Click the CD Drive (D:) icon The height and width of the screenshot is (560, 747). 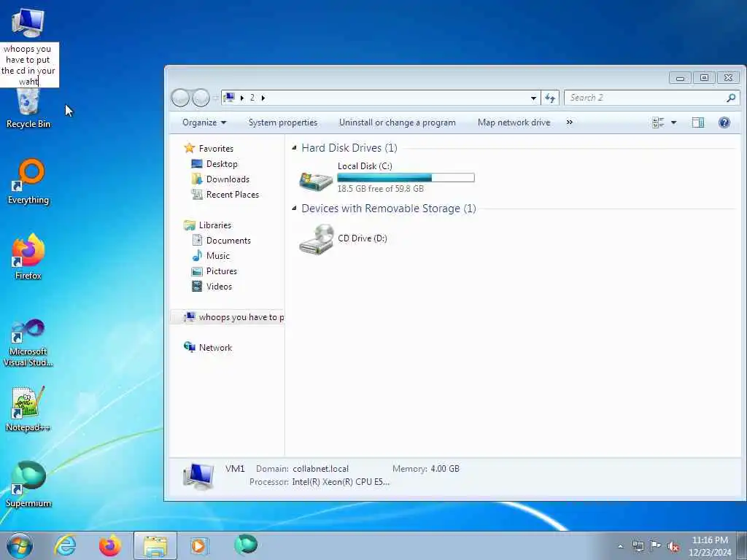click(x=317, y=239)
